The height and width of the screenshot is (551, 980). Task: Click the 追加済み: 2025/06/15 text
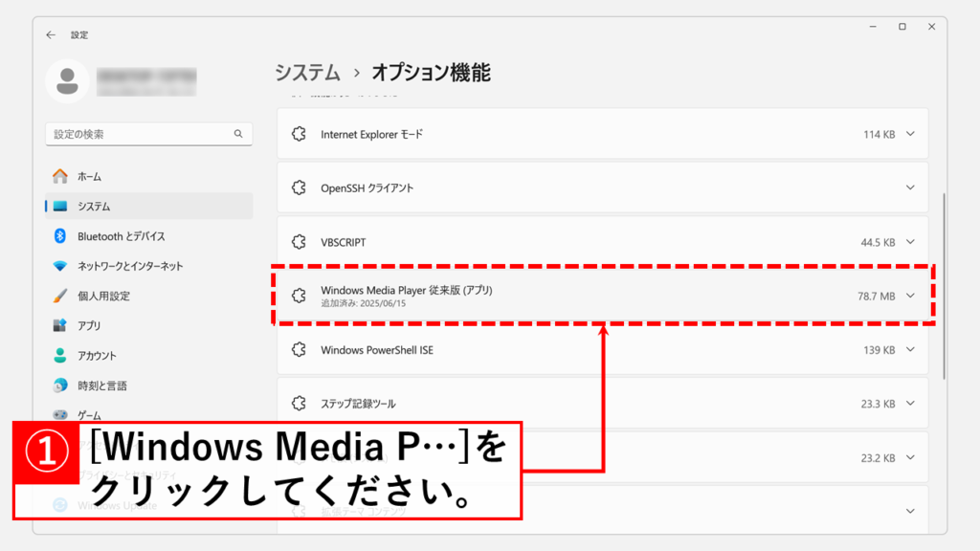(x=363, y=303)
